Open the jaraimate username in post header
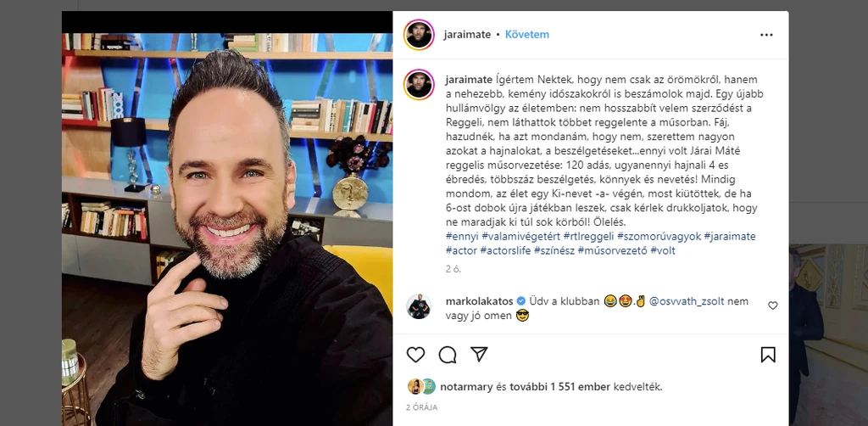Viewport: 868px width, 426px height. tap(467, 34)
